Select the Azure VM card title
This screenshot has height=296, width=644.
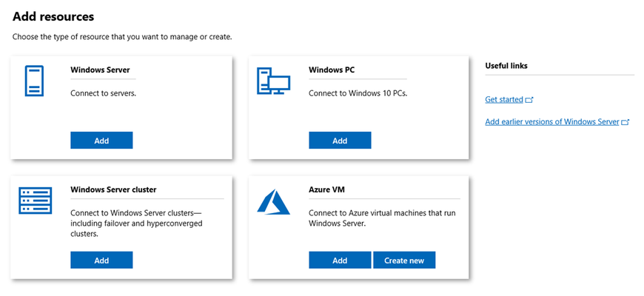(326, 189)
